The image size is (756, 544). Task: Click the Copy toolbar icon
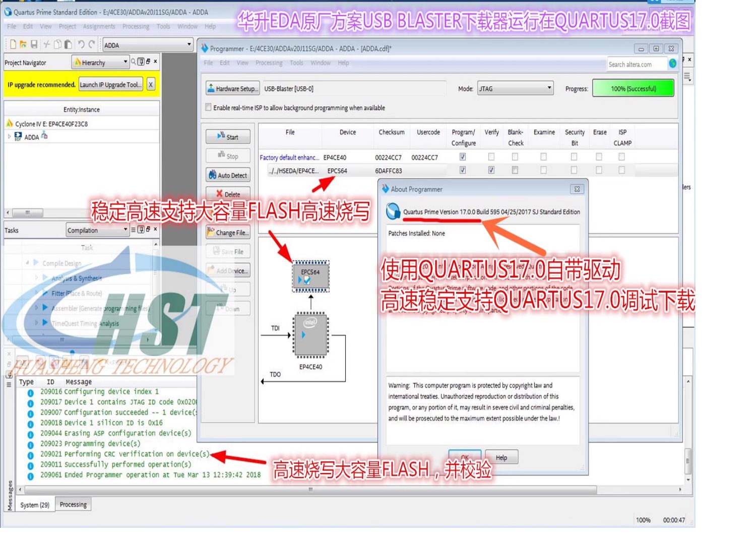[57, 44]
